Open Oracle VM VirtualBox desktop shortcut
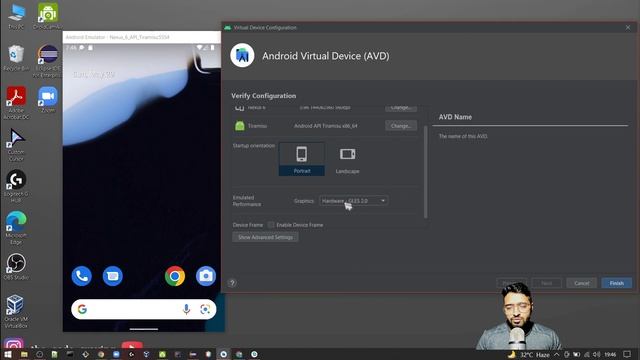 click(16, 311)
